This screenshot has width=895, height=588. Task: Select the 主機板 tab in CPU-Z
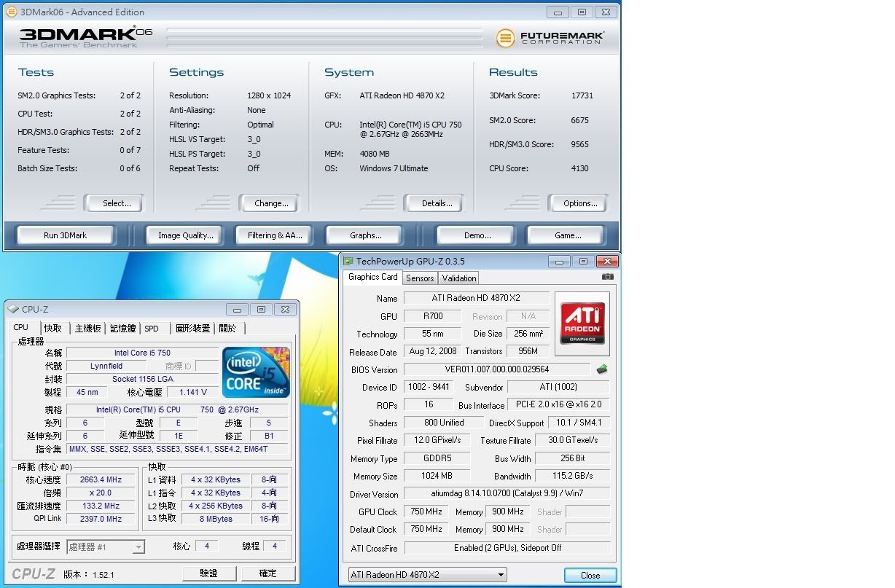(88, 329)
